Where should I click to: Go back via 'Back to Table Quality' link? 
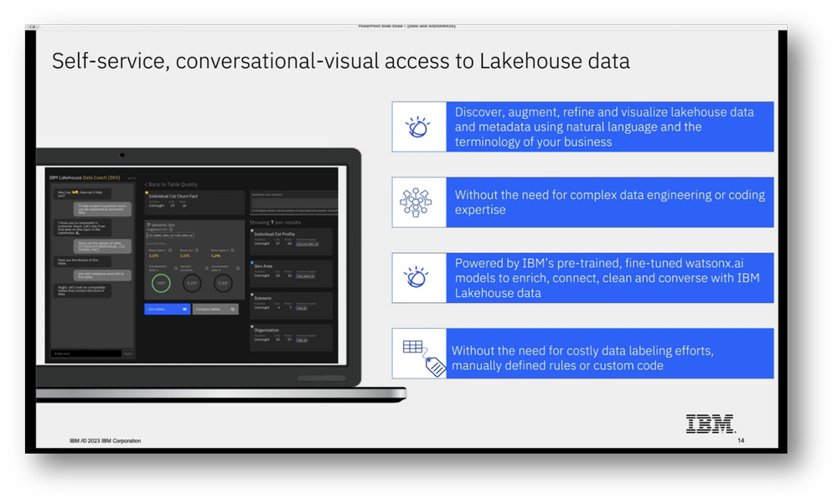(171, 185)
